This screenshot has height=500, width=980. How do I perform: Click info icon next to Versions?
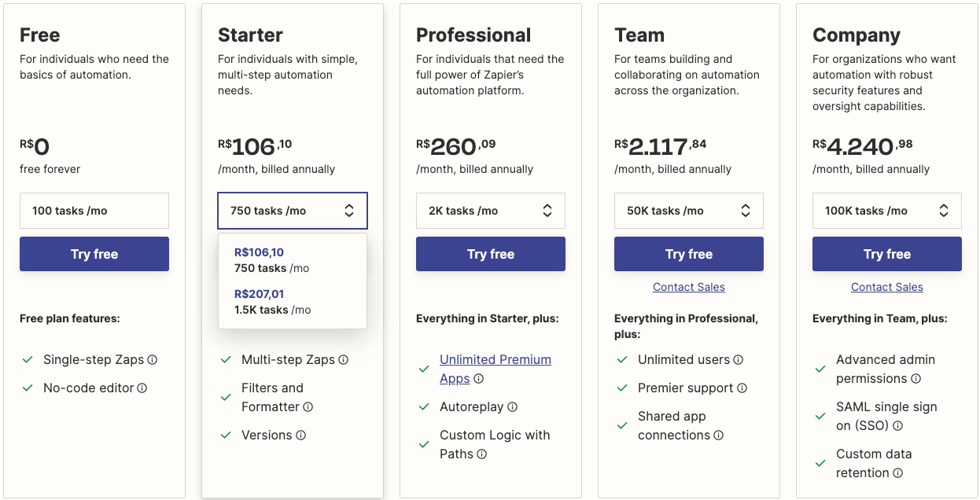pyautogui.click(x=301, y=436)
